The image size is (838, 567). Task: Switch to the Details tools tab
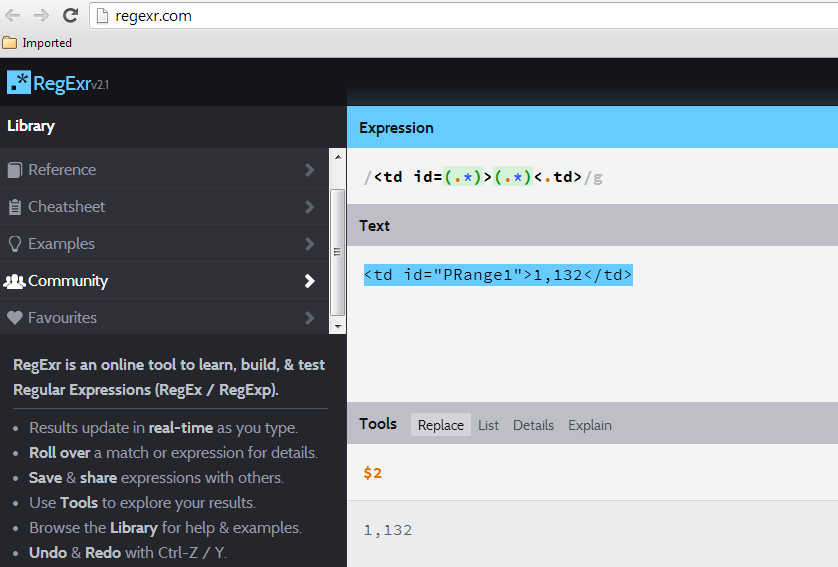533,425
